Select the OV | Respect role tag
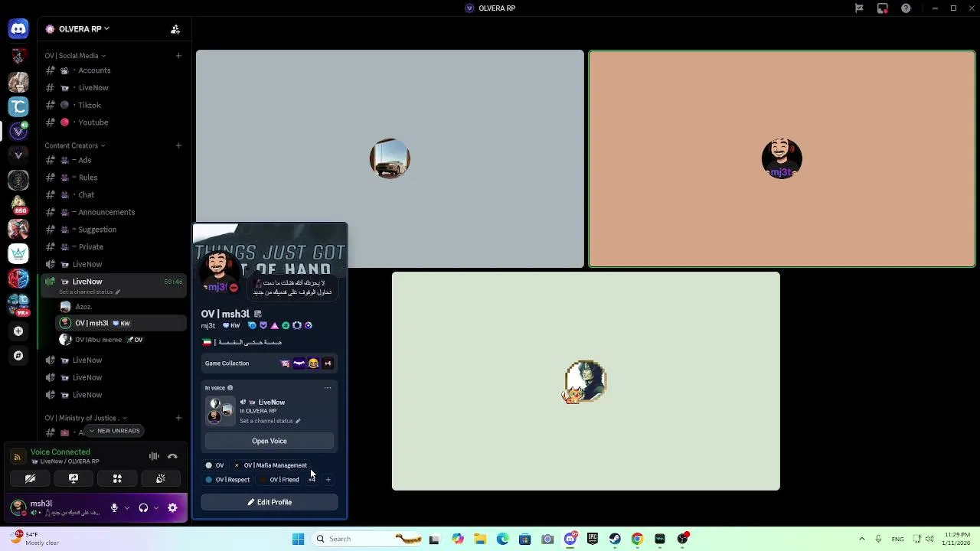Image resolution: width=980 pixels, height=551 pixels. tap(227, 480)
